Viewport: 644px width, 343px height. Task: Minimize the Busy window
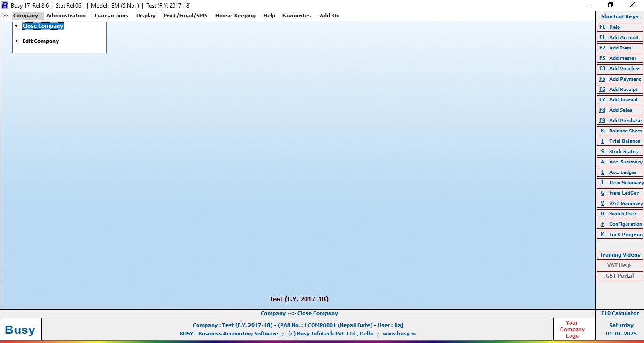(x=589, y=5)
